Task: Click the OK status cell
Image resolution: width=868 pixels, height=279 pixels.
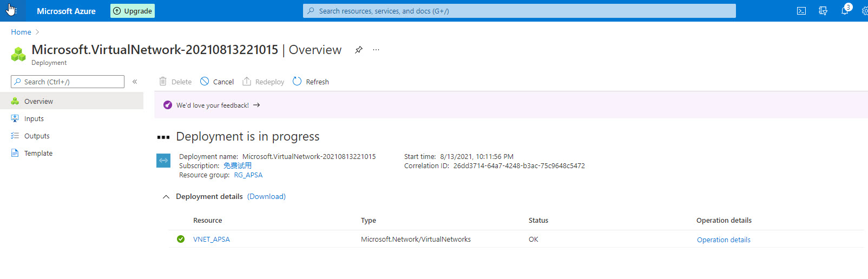Action: 534,239
